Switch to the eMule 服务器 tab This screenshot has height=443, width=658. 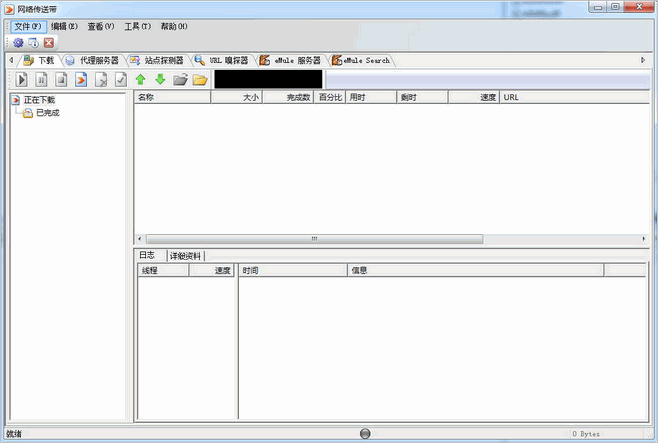point(290,60)
